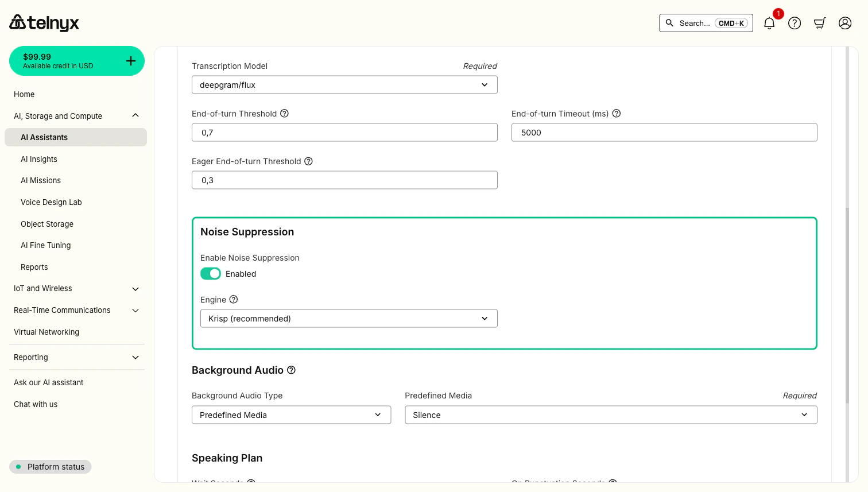Collapse the AI, Storage and Compute section
Image resolution: width=868 pixels, height=492 pixels.
[x=77, y=116]
